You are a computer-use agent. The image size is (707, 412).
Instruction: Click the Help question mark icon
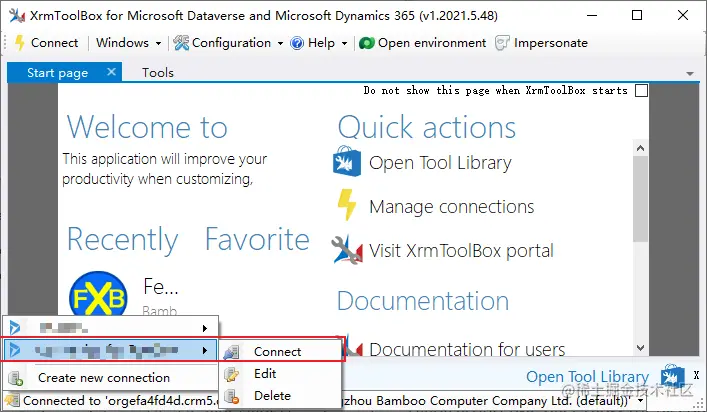(297, 43)
